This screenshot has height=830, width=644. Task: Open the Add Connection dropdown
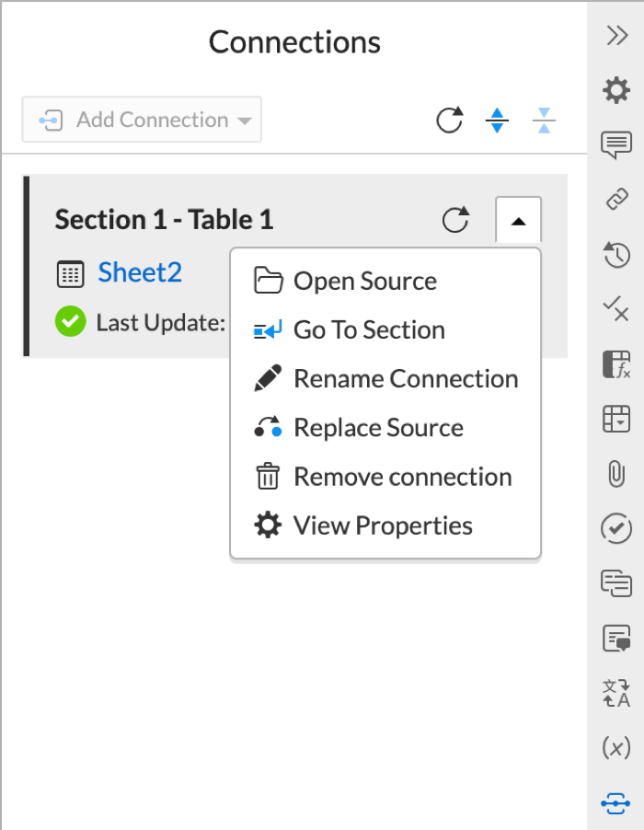tap(142, 120)
